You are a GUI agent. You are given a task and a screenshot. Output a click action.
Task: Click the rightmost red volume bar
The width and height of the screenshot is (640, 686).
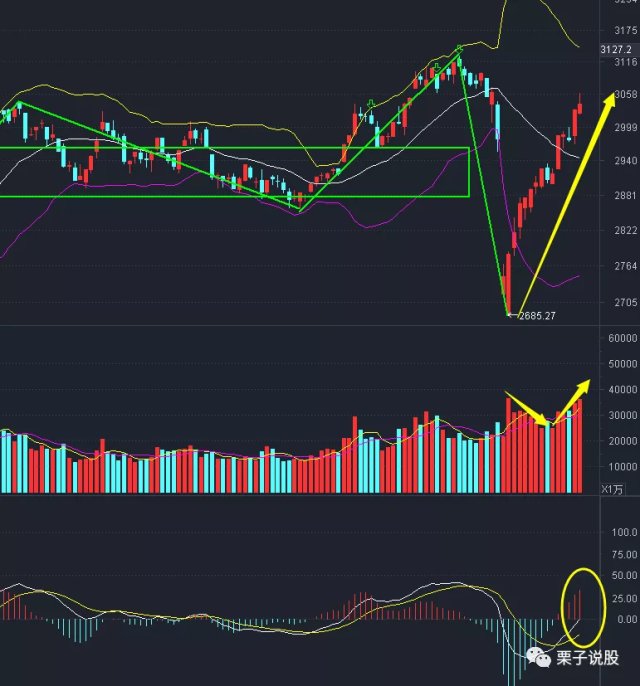pyautogui.click(x=580, y=446)
